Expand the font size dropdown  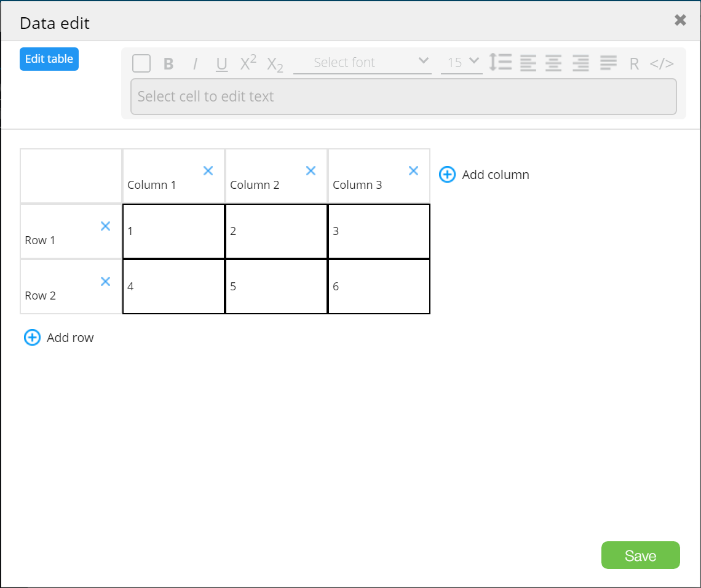pos(462,62)
